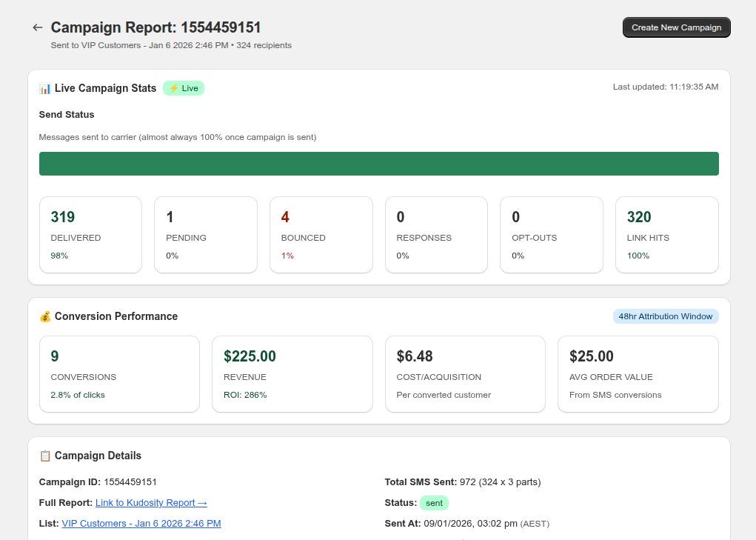Open the Link to Kudosity Report
The width and height of the screenshot is (756, 540).
151,503
